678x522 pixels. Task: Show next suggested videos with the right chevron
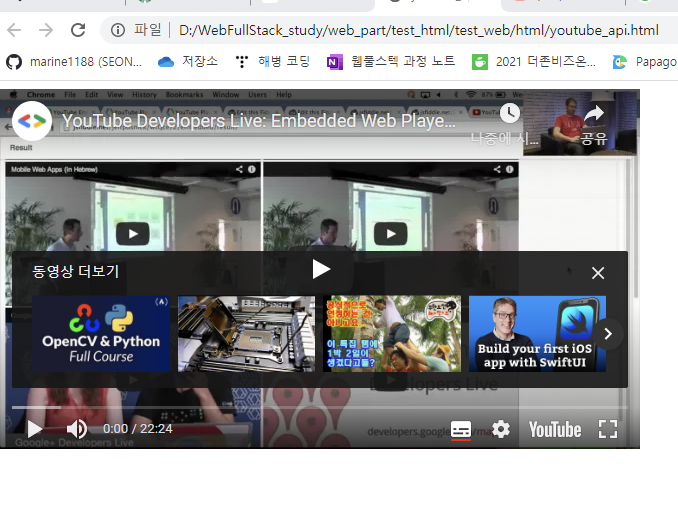[x=608, y=334]
